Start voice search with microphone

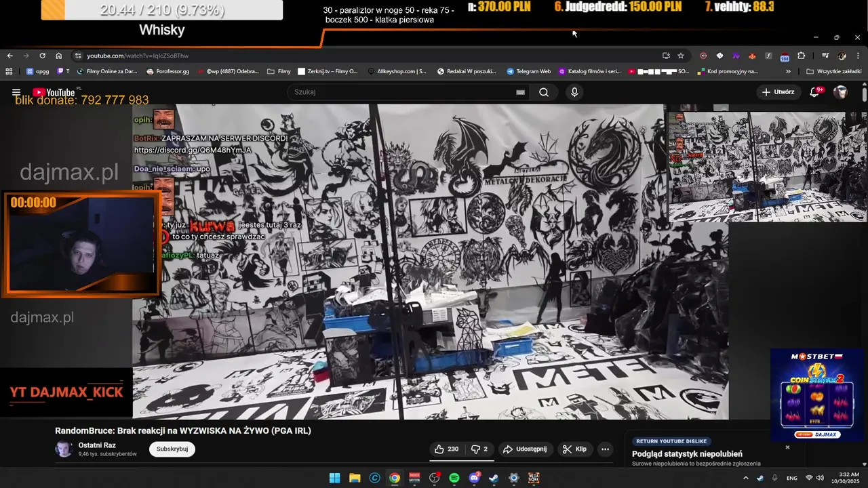[x=574, y=92]
